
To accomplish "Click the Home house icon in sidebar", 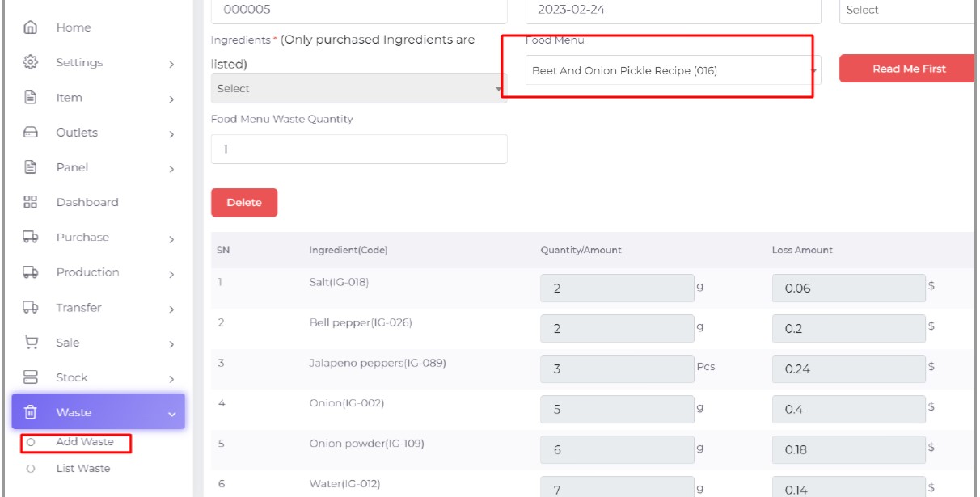I will click(31, 27).
